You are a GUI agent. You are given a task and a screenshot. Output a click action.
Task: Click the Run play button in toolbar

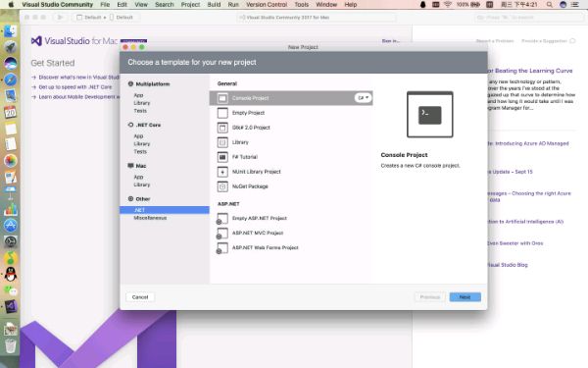[x=60, y=18]
